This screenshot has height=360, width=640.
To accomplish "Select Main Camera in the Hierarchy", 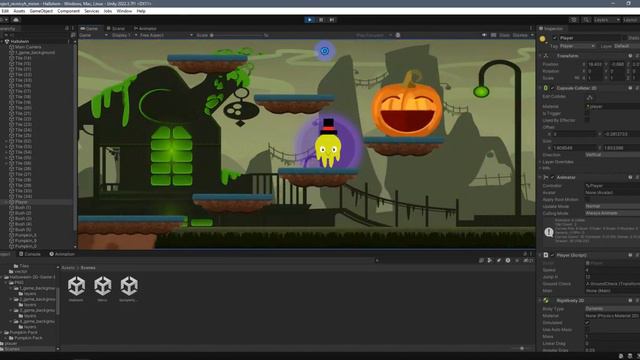I will click(28, 47).
